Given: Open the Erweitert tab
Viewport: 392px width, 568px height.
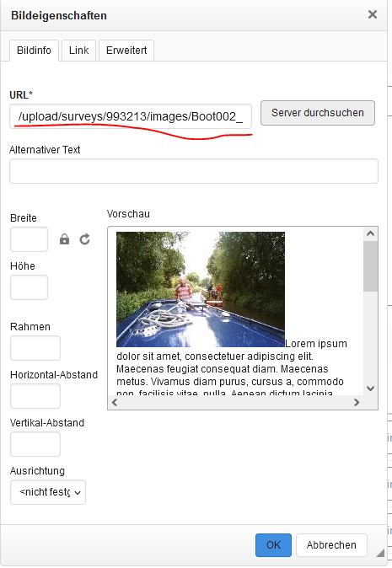Looking at the screenshot, I should (x=126, y=51).
